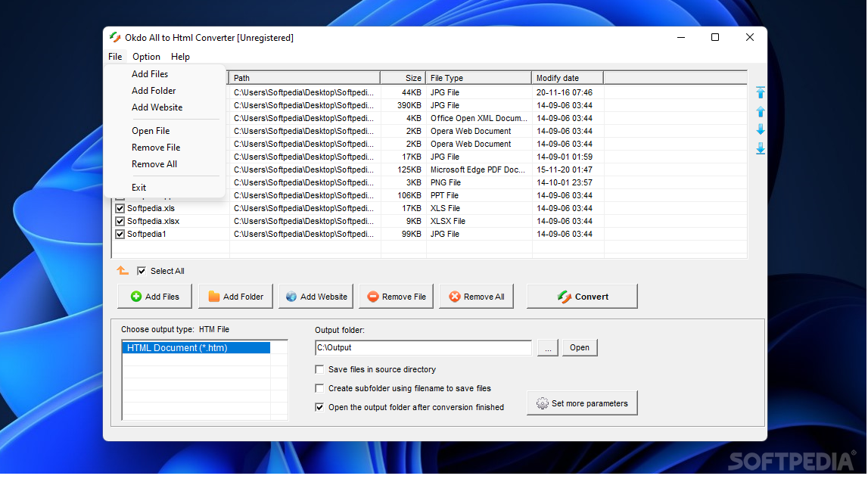Click the Softpedia1 file name
The height and width of the screenshot is (482, 868).
coord(147,234)
